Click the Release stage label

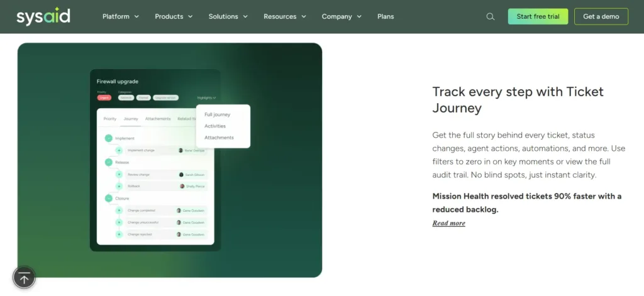coord(122,162)
